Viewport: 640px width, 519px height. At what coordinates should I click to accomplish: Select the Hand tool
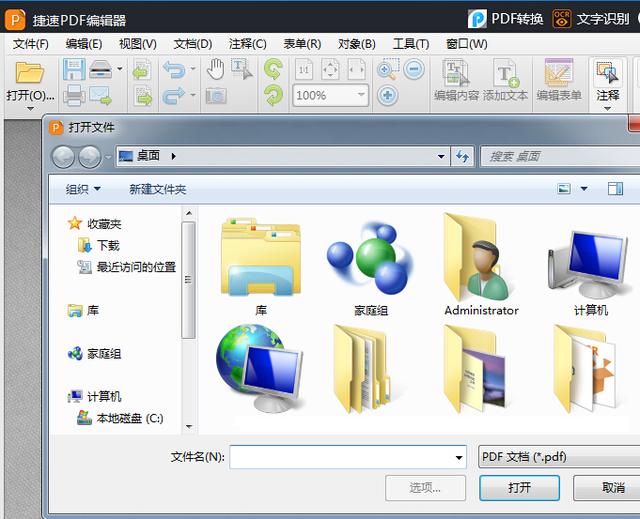[x=216, y=69]
